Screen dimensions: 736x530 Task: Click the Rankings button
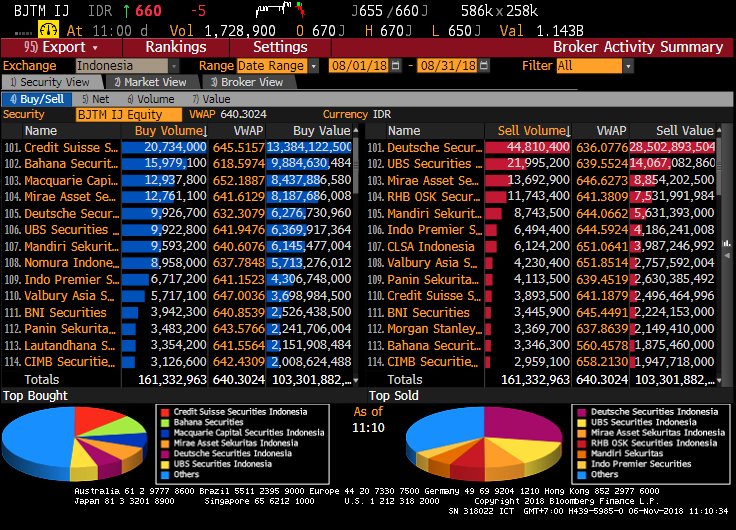pos(176,47)
